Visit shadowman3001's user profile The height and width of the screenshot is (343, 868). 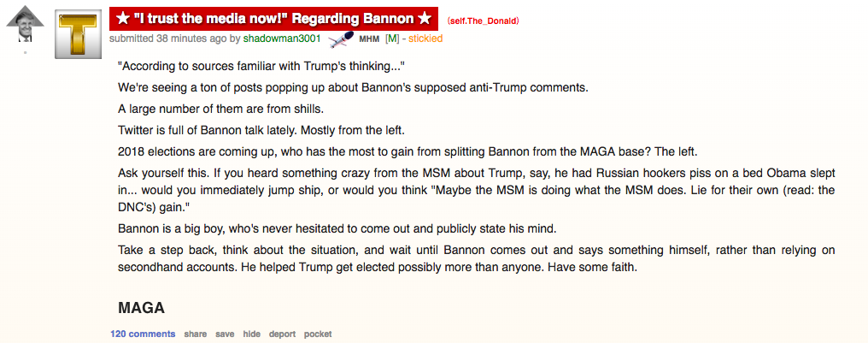tap(282, 38)
